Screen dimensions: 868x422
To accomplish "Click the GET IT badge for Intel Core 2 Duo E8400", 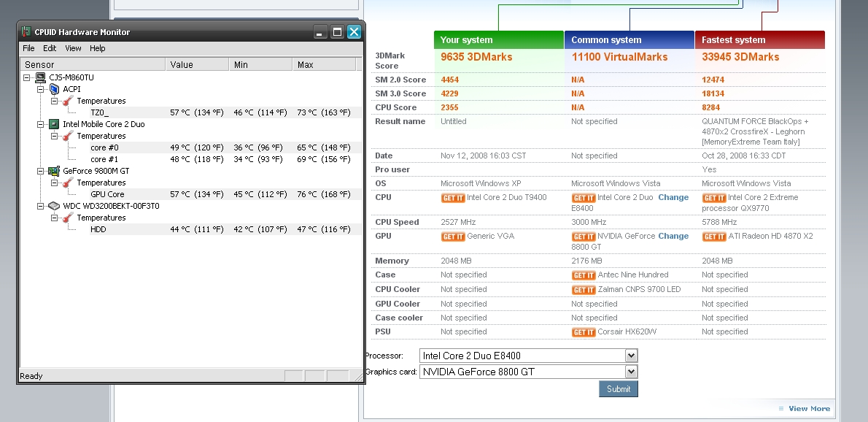I will 584,198.
